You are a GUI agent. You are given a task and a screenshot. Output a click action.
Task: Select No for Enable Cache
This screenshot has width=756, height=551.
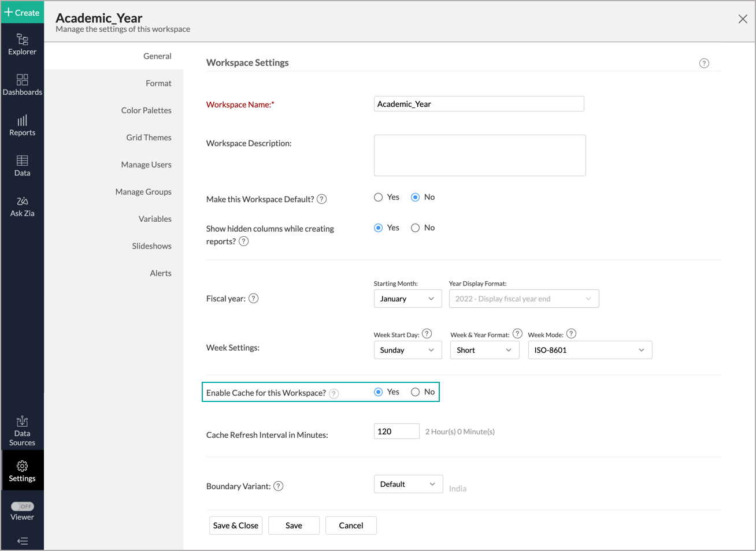(415, 392)
